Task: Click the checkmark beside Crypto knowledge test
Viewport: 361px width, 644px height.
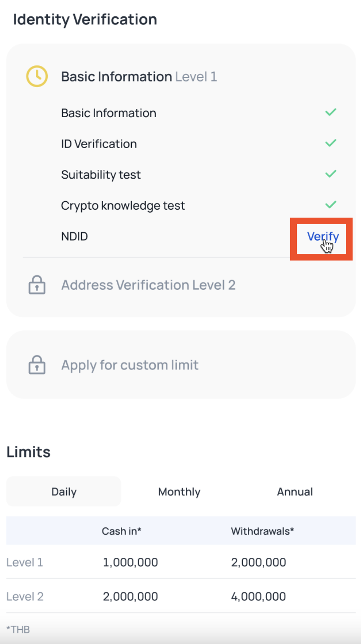Action: pos(330,205)
